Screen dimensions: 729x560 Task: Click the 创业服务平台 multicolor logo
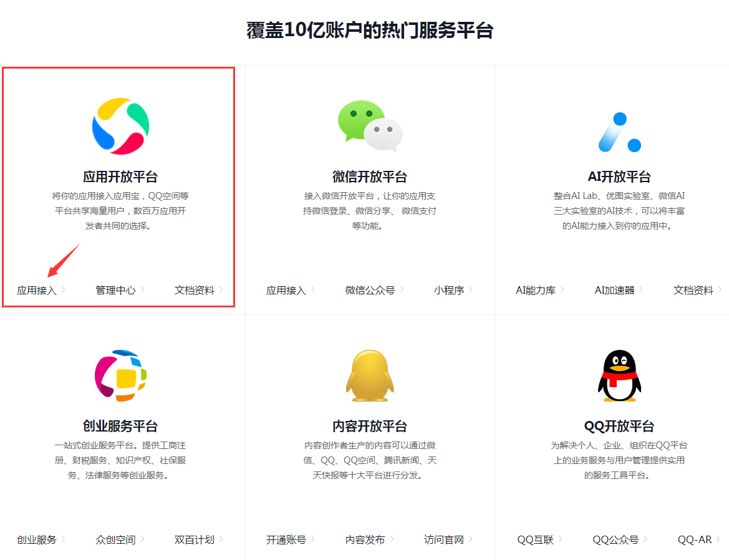click(120, 375)
